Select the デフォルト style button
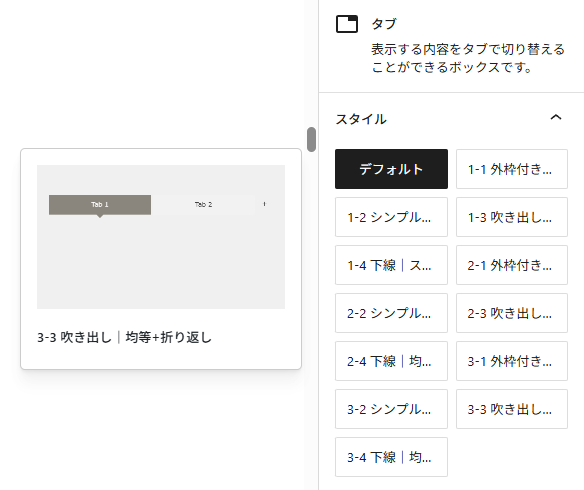 point(391,169)
